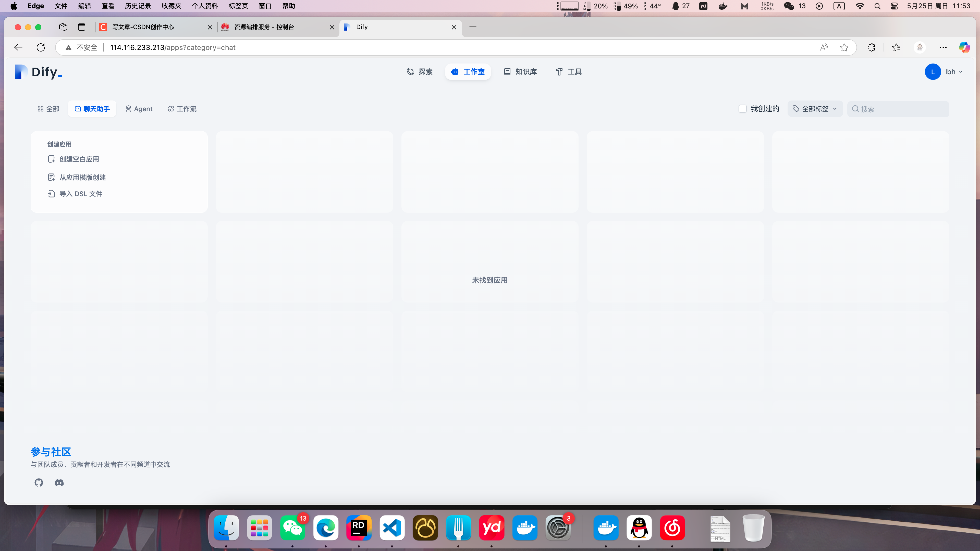
Task: Open browser extensions icon
Action: (871, 47)
